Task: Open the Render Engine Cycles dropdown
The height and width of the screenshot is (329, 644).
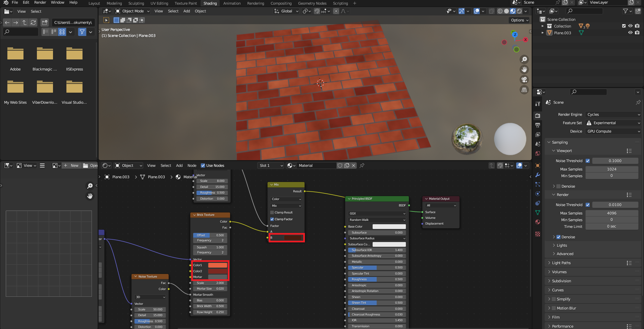Action: click(x=613, y=114)
